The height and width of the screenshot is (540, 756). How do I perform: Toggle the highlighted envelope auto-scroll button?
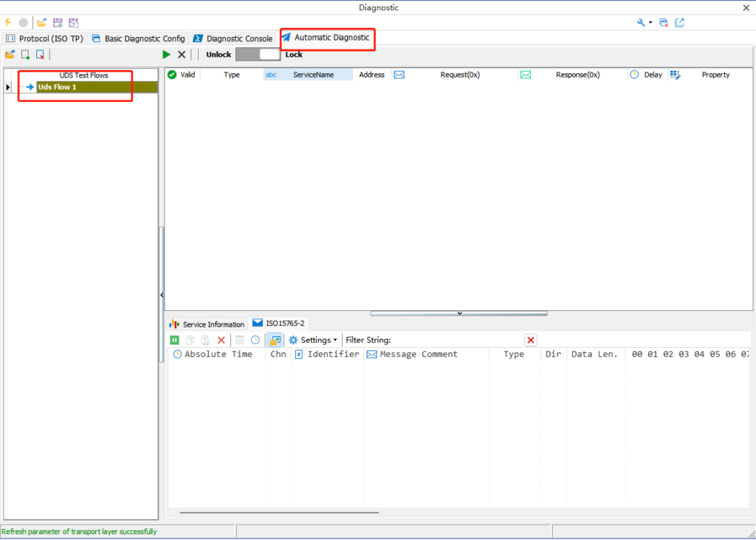(x=275, y=340)
